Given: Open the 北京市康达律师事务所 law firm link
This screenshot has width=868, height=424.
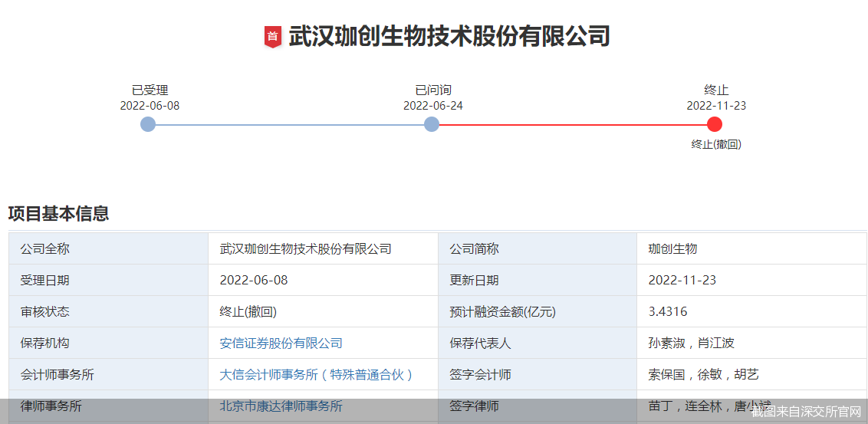Looking at the screenshot, I should (281, 406).
